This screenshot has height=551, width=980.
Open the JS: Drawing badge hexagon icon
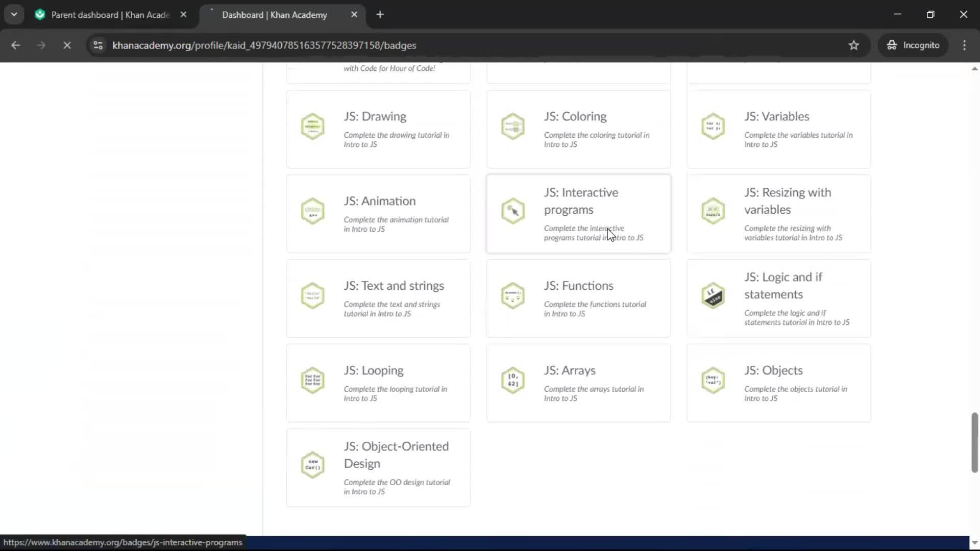click(312, 126)
